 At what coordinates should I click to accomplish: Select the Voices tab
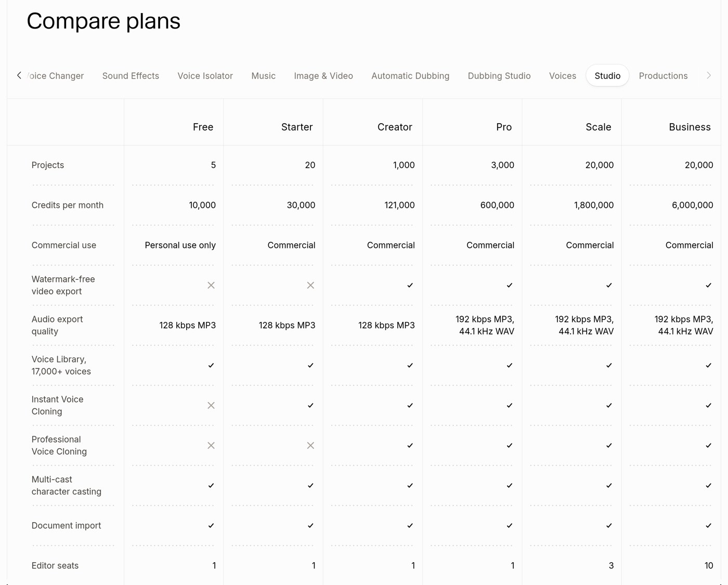[x=563, y=76]
